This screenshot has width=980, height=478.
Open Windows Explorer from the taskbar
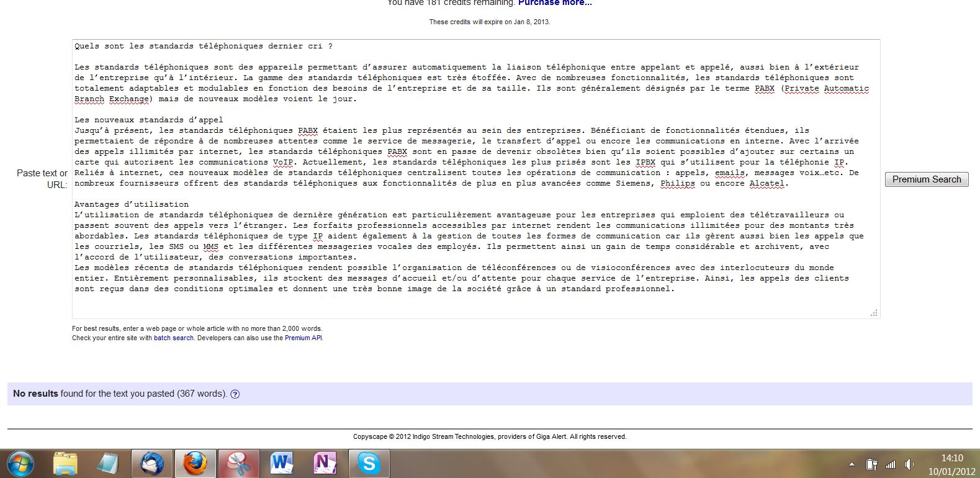65,464
